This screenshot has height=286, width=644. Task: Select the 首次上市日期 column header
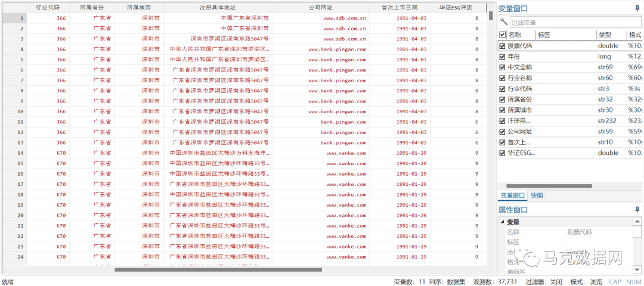(x=400, y=8)
